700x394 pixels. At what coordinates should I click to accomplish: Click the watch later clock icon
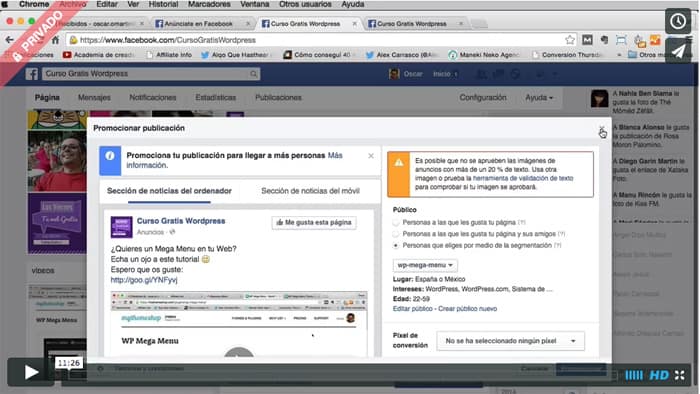[x=678, y=21]
